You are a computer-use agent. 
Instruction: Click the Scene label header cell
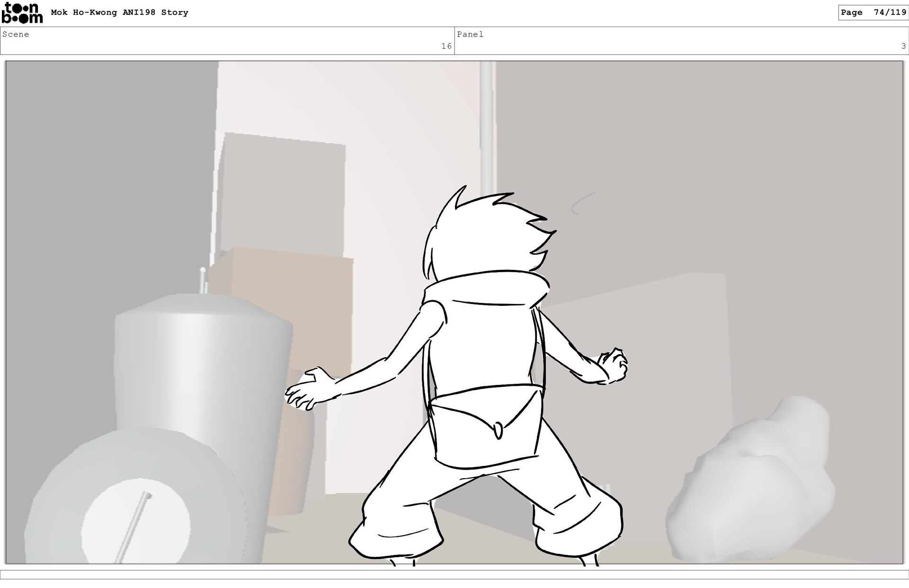pyautogui.click(x=16, y=34)
